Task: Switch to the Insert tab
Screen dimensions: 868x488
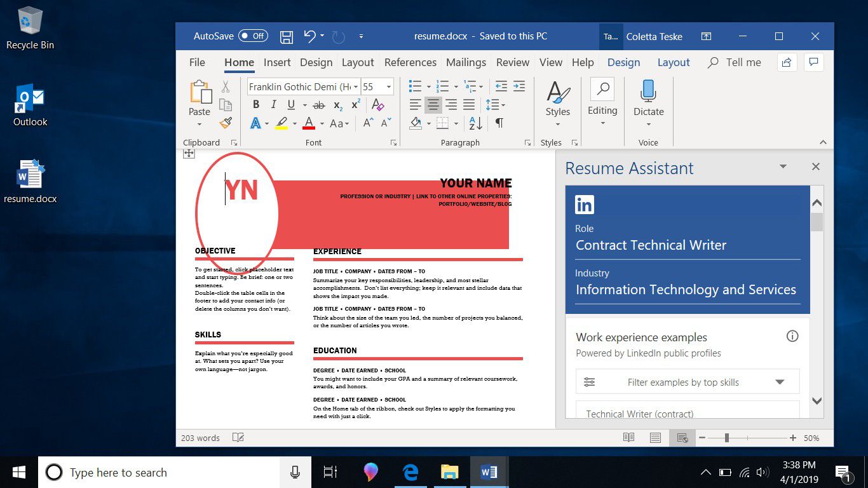Action: pos(277,62)
